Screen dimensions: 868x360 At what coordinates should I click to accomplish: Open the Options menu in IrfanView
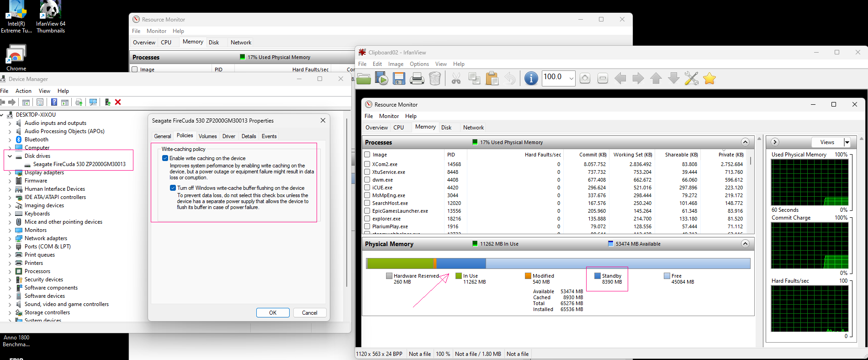[x=419, y=64]
